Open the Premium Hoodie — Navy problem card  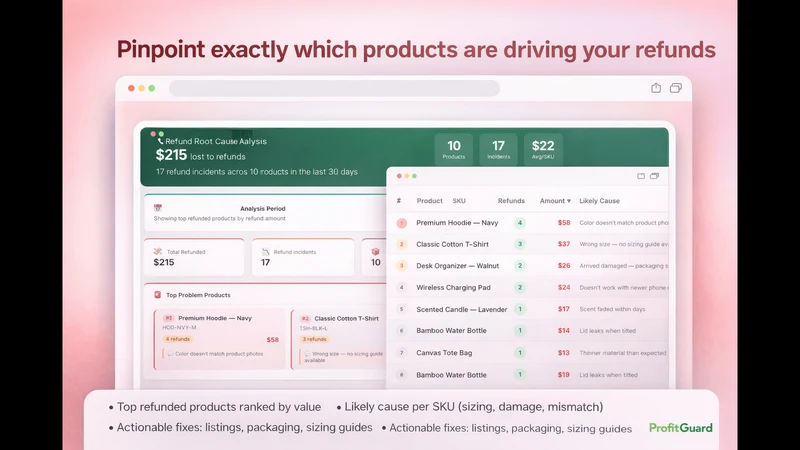click(x=219, y=339)
